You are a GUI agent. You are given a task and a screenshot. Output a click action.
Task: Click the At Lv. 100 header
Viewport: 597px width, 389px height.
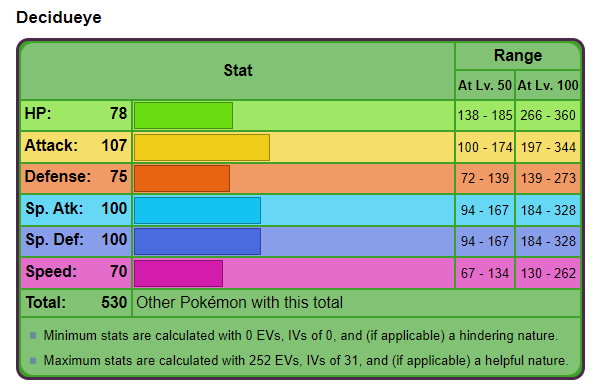pyautogui.click(x=548, y=85)
